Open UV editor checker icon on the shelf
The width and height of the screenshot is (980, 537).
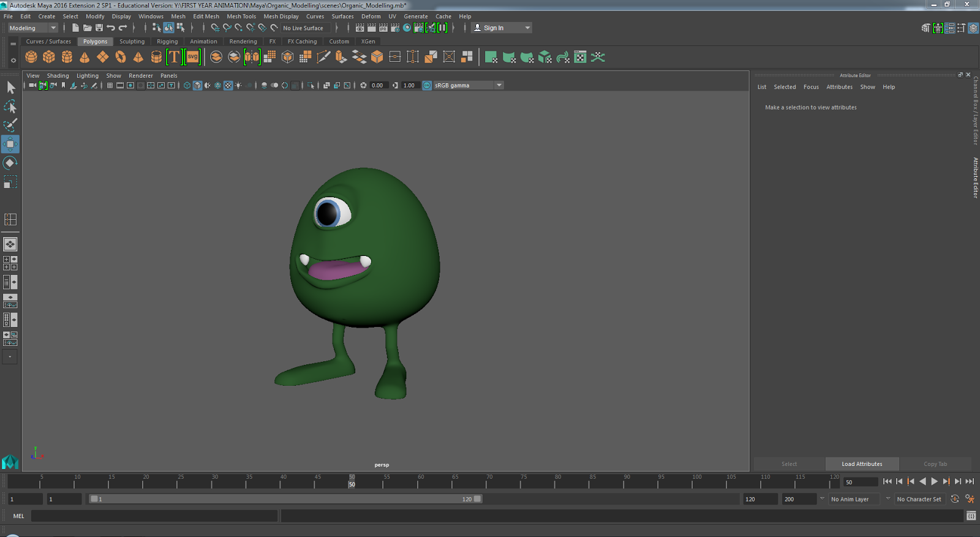[580, 57]
